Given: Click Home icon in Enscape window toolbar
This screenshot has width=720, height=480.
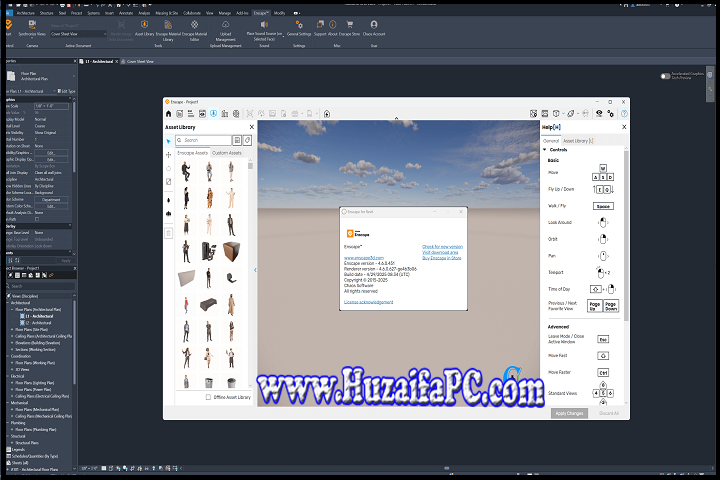Looking at the screenshot, I should [169, 113].
